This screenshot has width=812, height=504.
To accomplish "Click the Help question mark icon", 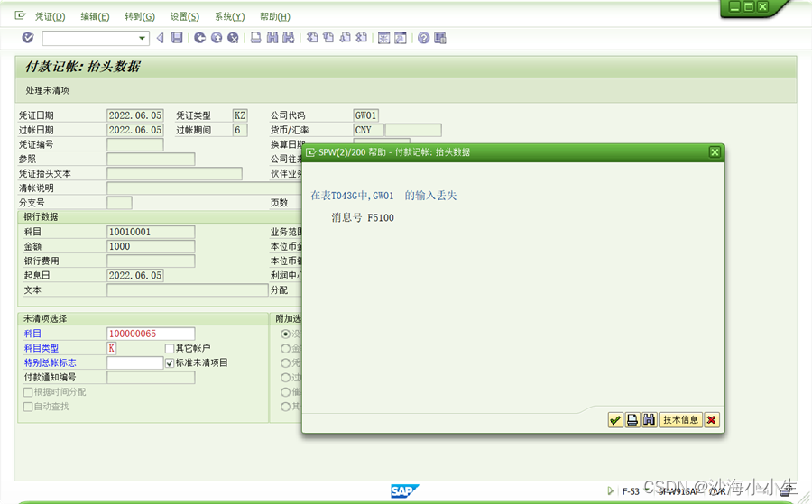I will click(424, 38).
